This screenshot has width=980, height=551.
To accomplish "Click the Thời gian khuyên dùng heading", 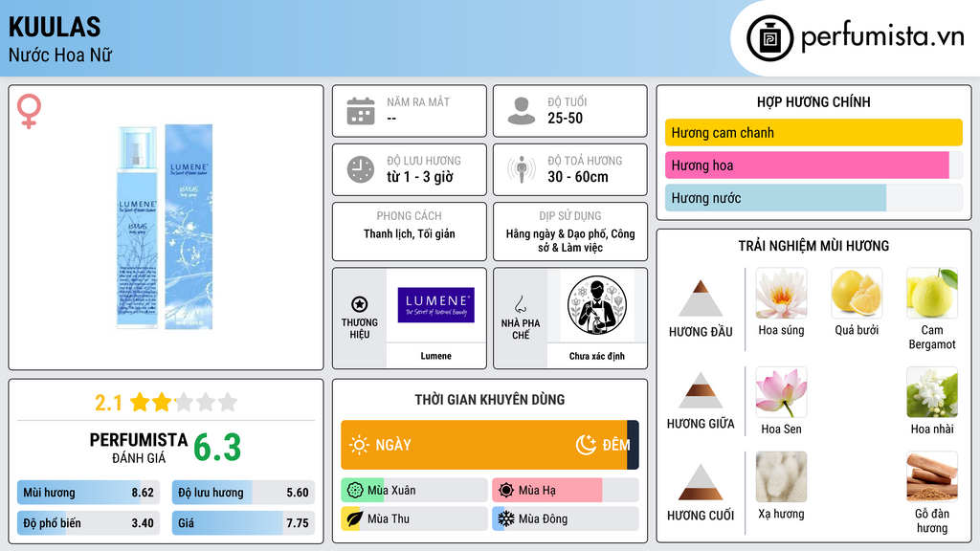I will [490, 400].
